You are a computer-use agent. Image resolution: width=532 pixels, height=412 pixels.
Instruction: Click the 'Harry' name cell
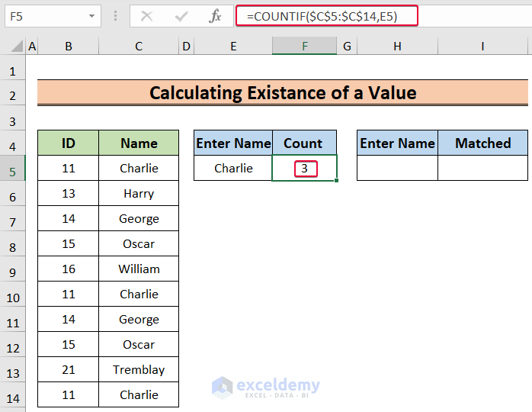click(139, 193)
